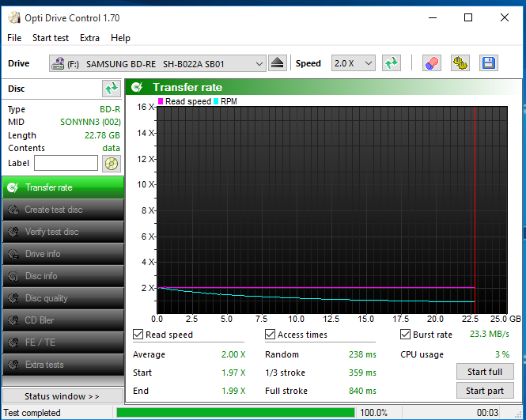Click the Random access value 238 ms
Screen dimensions: 526x420
[362, 354]
